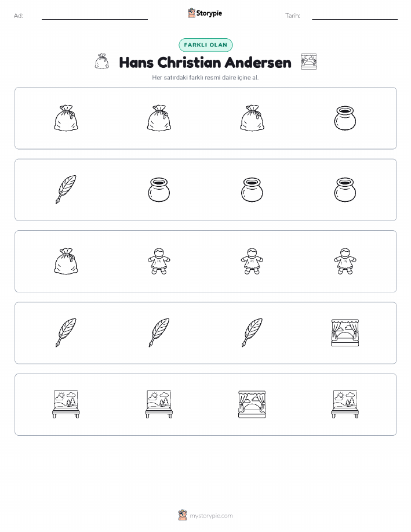Click the middle pot in the second row
The image size is (411, 532).
coord(252,190)
